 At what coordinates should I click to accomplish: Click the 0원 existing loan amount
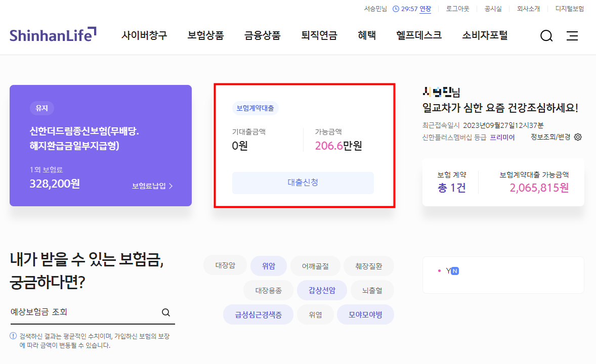click(x=240, y=146)
